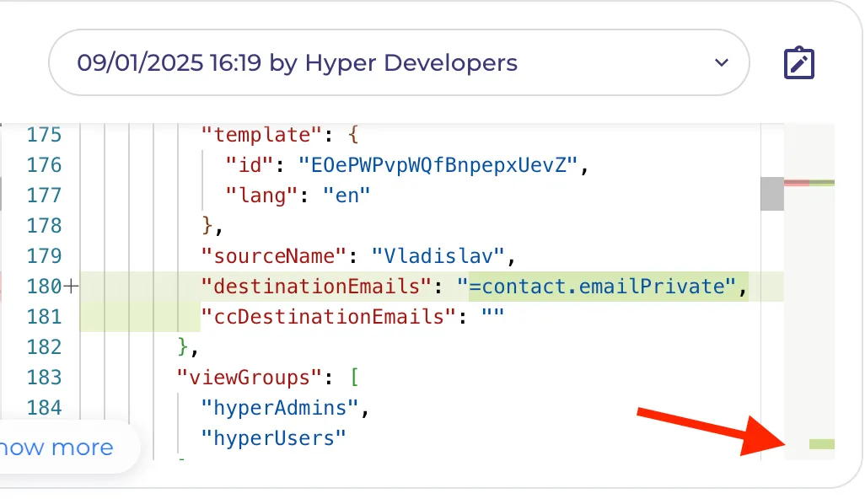This screenshot has height=504, width=865.
Task: Click line number 184
Action: pyautogui.click(x=44, y=408)
